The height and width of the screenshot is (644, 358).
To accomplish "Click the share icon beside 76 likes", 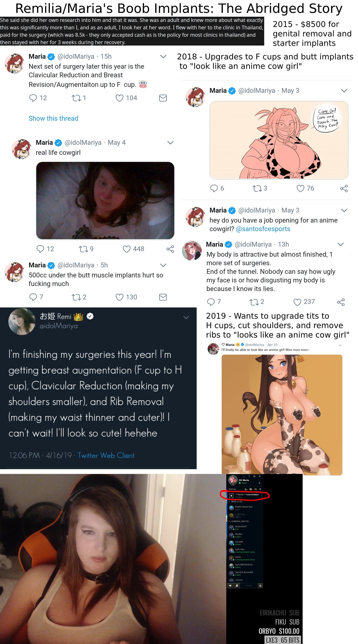I will (x=344, y=188).
